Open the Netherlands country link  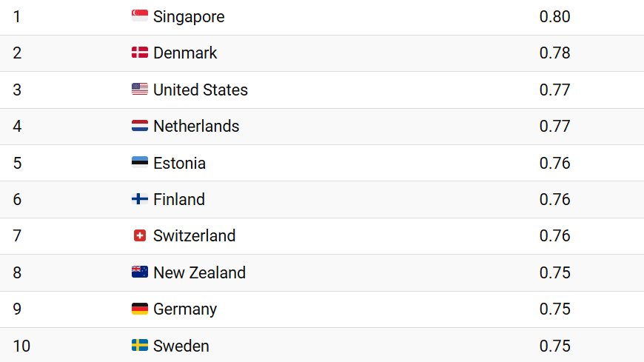[196, 126]
